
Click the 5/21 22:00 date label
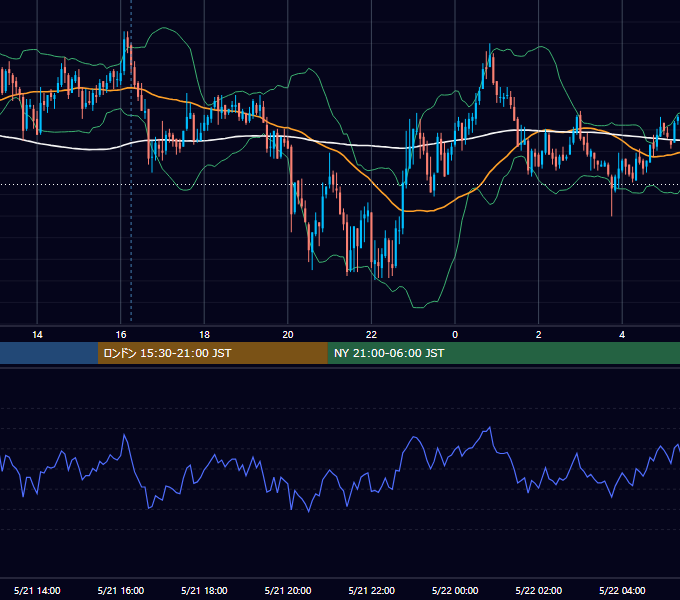pos(372,590)
